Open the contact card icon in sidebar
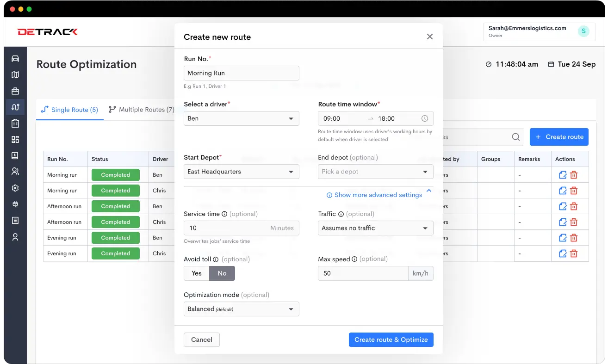 (x=15, y=155)
